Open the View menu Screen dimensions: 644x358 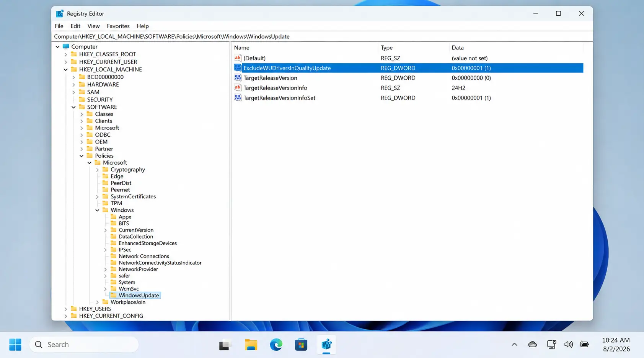click(93, 26)
